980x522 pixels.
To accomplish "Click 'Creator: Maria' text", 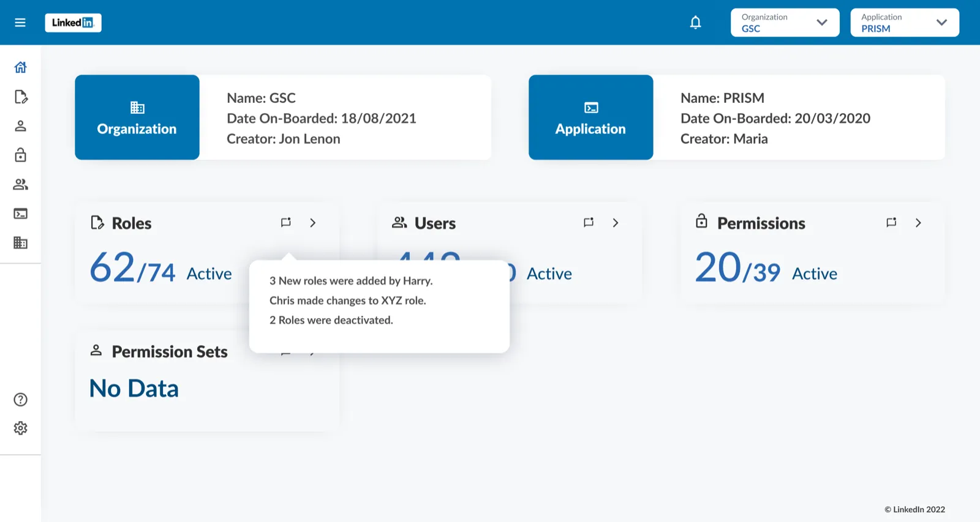I will coord(724,139).
